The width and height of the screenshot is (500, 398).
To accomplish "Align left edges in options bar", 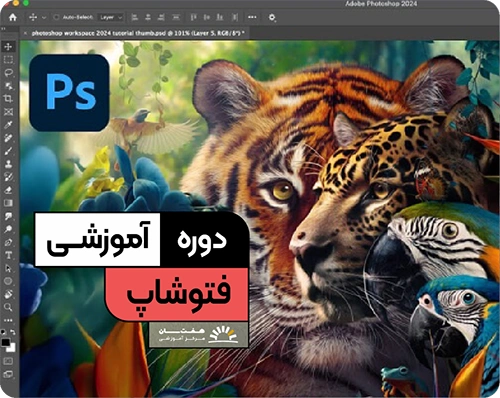I will [135, 17].
